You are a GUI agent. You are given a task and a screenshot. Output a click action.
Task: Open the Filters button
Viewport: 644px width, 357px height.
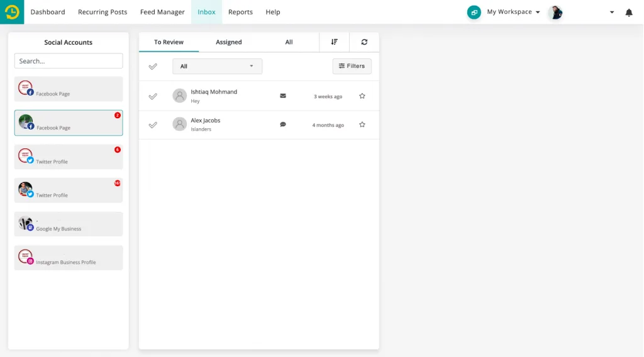[x=352, y=66]
